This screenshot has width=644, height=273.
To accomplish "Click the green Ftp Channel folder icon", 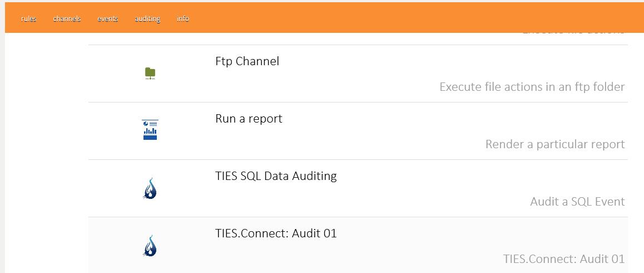I will [x=150, y=73].
